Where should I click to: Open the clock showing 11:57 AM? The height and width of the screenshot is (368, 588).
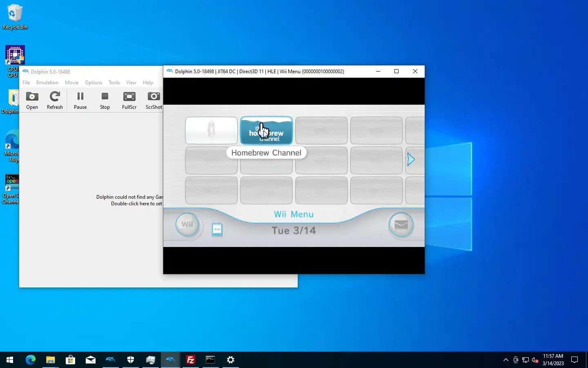click(553, 360)
